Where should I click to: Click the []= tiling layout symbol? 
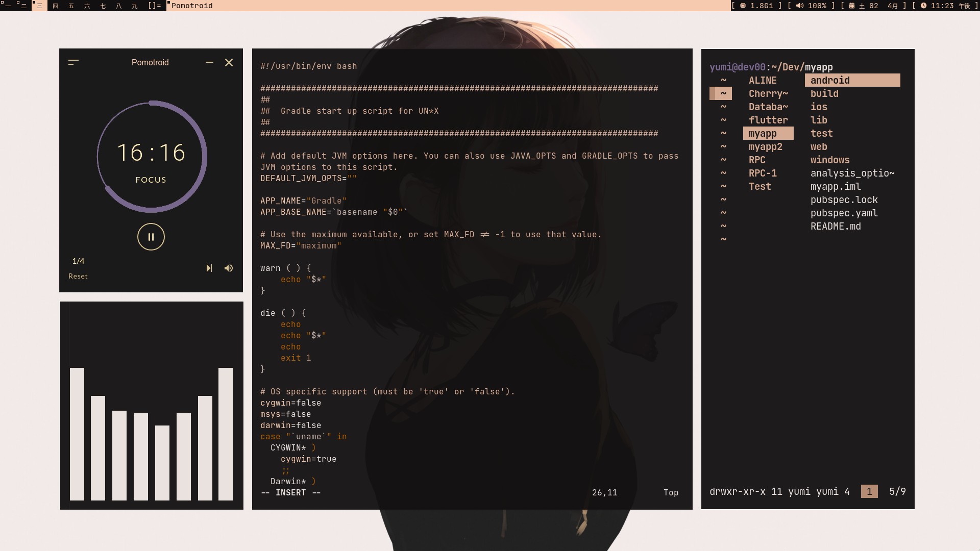click(x=154, y=6)
